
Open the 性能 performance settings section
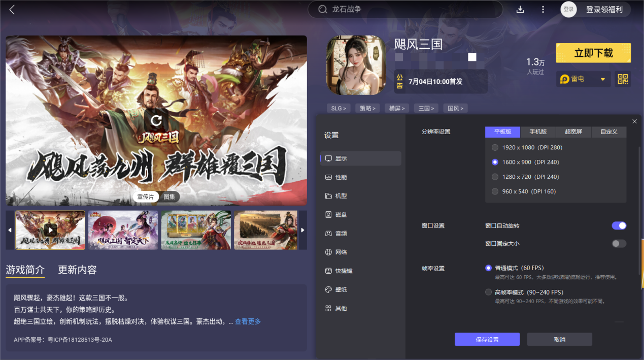click(x=361, y=177)
